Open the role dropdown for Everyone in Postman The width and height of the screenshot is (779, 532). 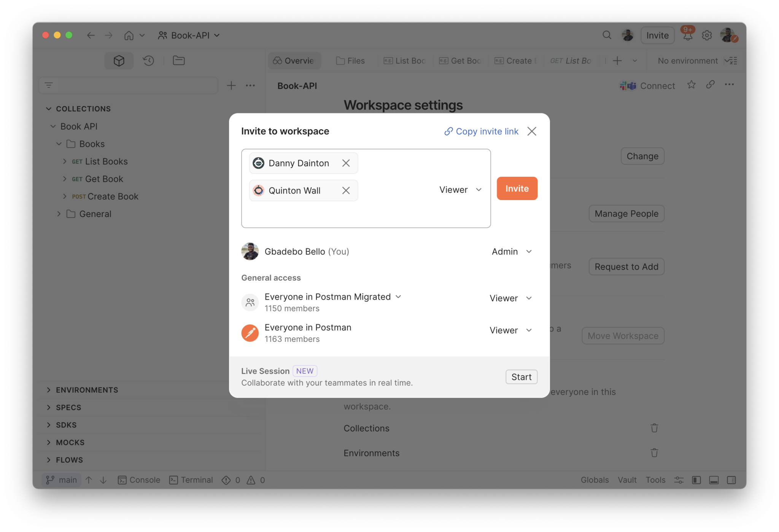pos(510,330)
